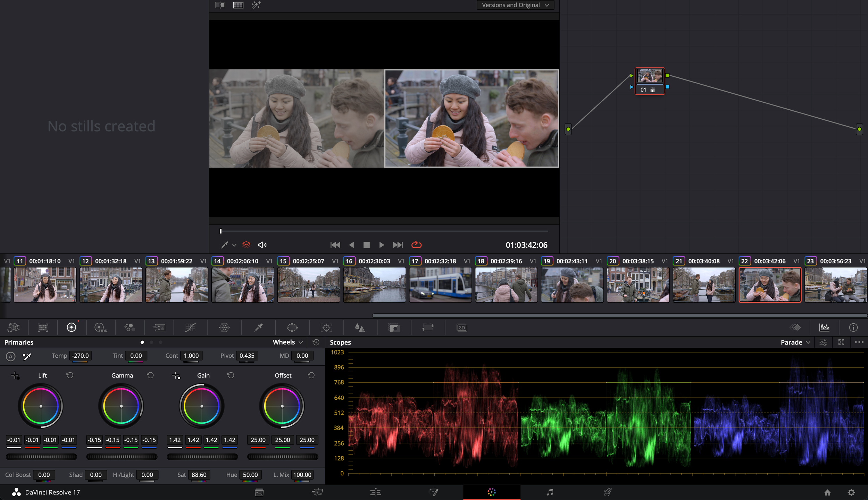868x500 pixels.
Task: Toggle auto balance A button
Action: [10, 356]
